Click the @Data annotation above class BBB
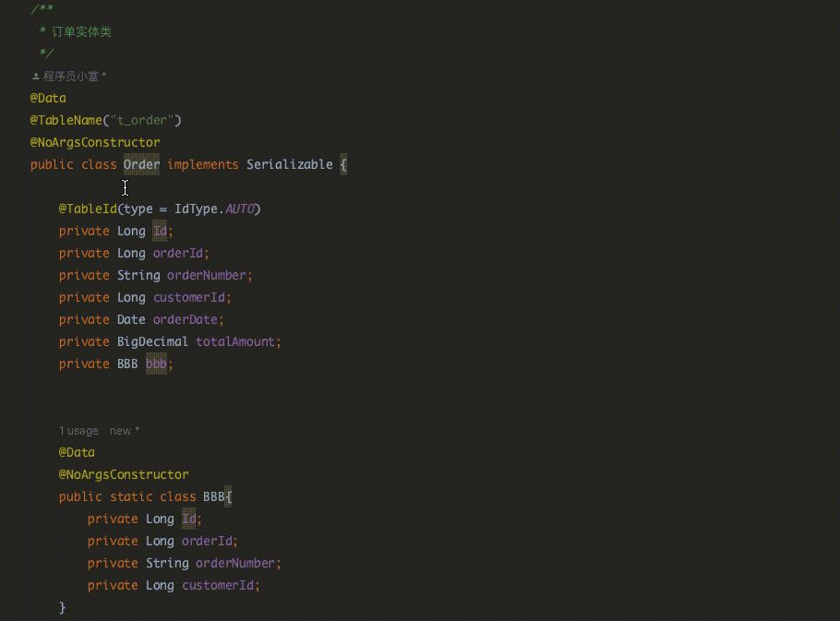The width and height of the screenshot is (840, 621). [x=77, y=452]
